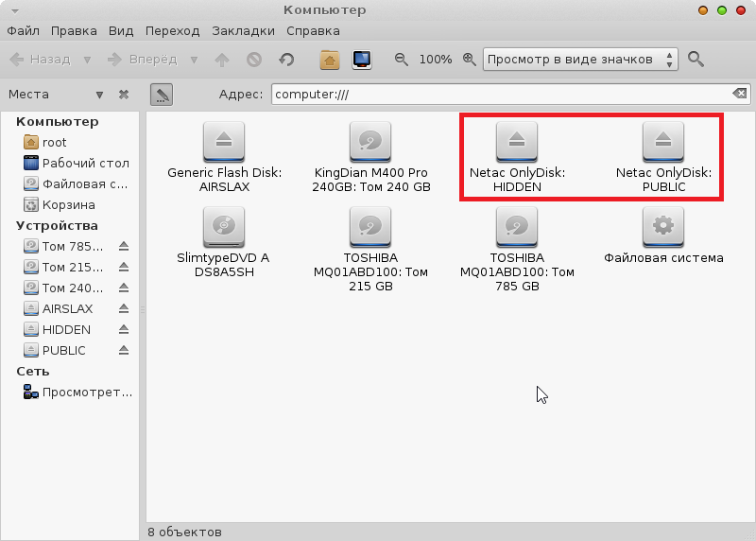Open the Places sidebar dropdown

(99, 95)
